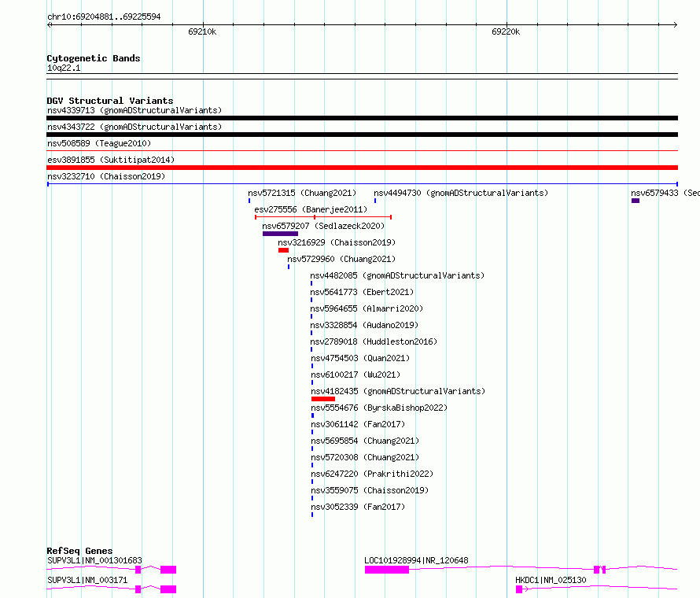Click the RefSeq Genes track title
This screenshot has height=598, width=700.
click(80, 551)
